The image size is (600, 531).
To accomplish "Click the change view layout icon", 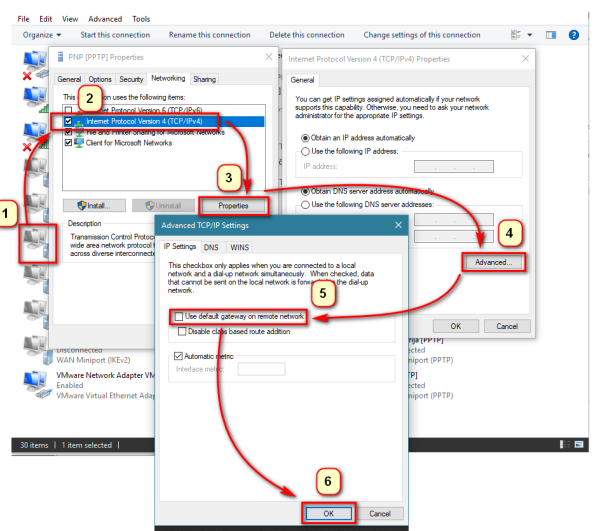I will [517, 35].
